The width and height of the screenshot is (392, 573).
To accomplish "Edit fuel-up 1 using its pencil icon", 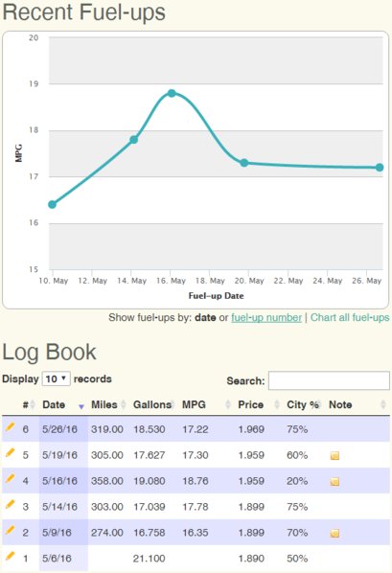I will [x=11, y=556].
